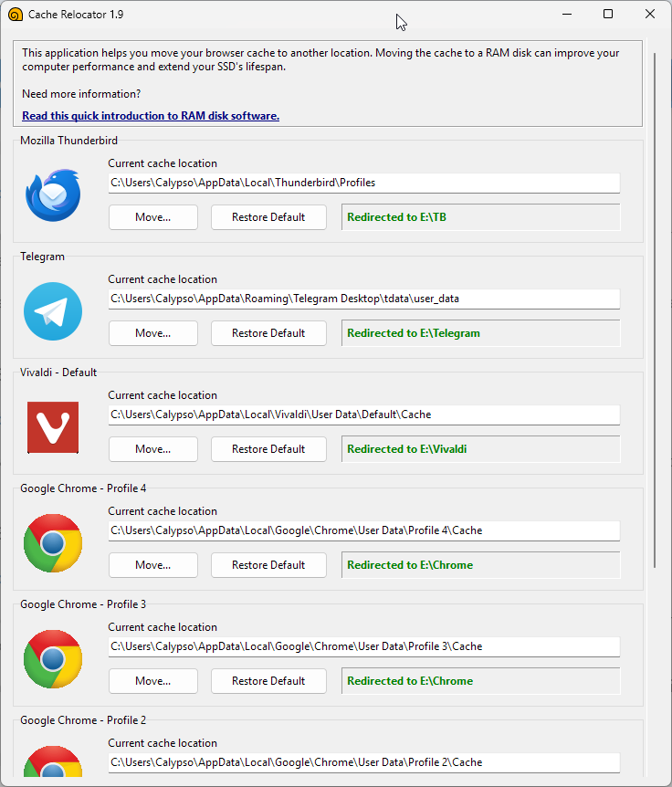Restore default cache location for Telegram
The height and width of the screenshot is (787, 672).
click(x=268, y=333)
